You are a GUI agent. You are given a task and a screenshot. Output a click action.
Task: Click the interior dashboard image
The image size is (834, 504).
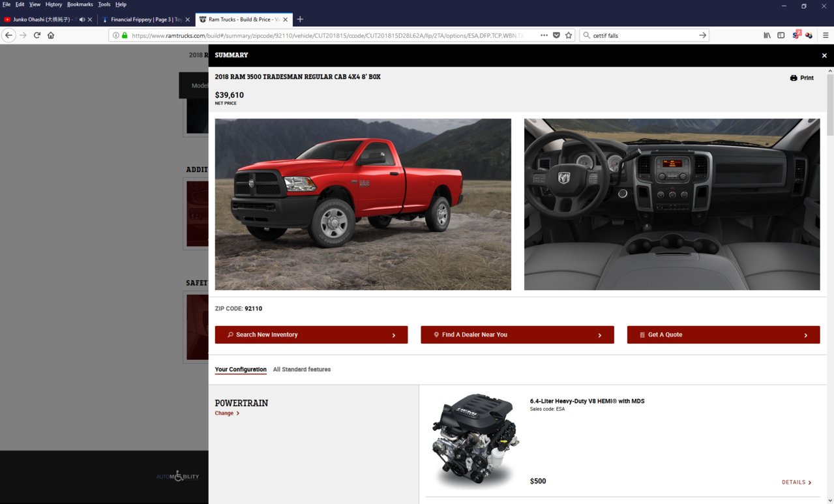coord(672,204)
